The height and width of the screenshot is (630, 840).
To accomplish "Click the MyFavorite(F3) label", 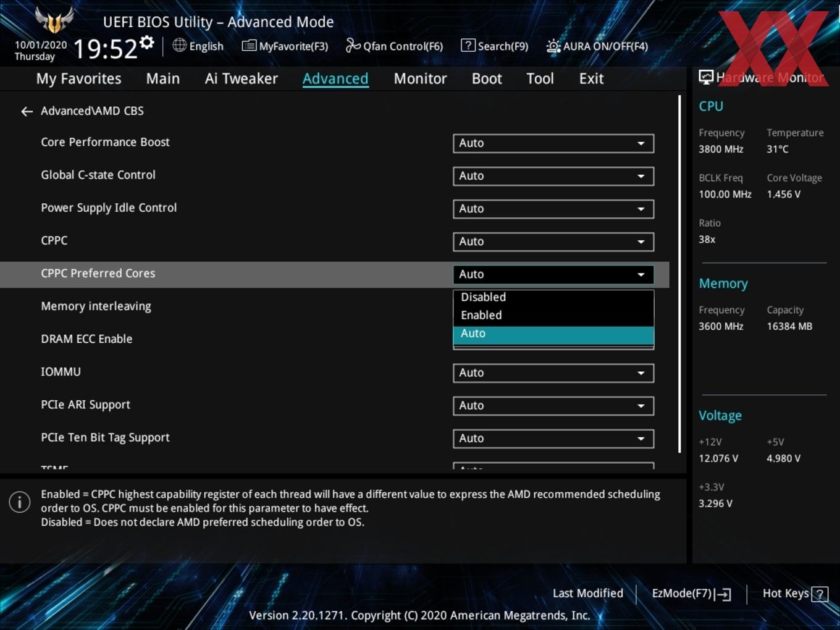I will point(293,46).
